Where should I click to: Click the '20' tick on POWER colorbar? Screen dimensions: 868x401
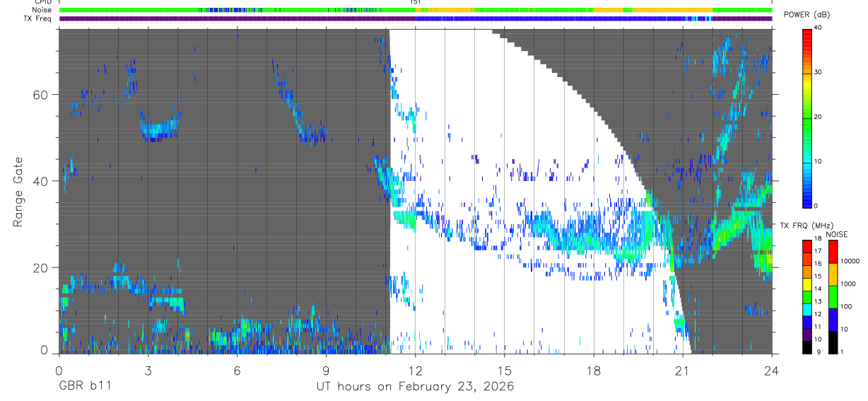click(819, 117)
